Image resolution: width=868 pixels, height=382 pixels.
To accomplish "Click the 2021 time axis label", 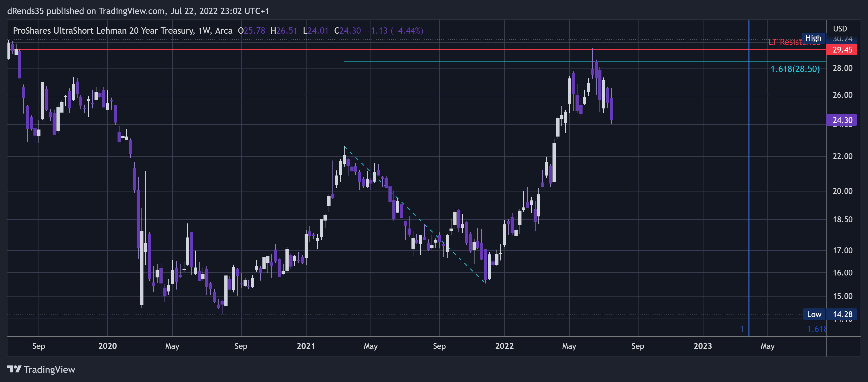I will click(306, 346).
